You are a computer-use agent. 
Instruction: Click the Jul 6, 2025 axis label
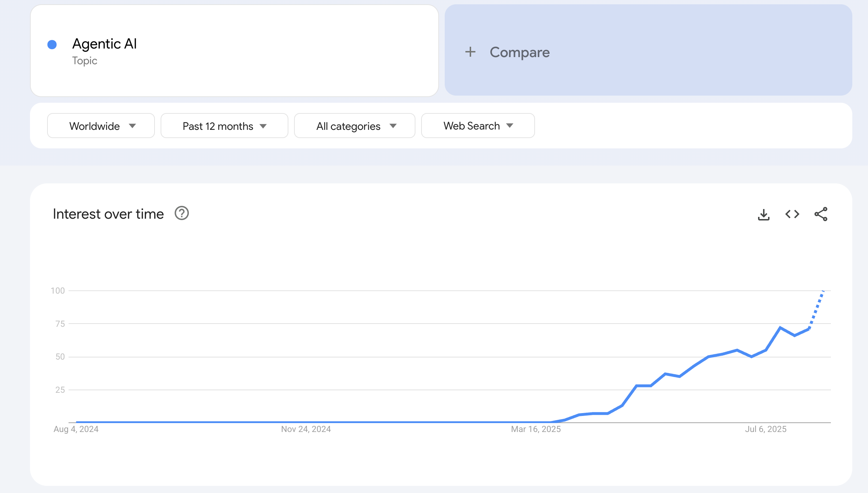766,429
